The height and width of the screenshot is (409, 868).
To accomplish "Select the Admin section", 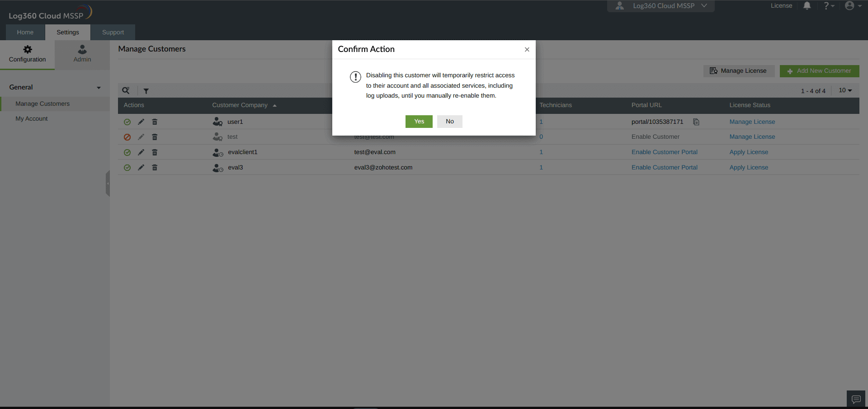I will pos(82,54).
